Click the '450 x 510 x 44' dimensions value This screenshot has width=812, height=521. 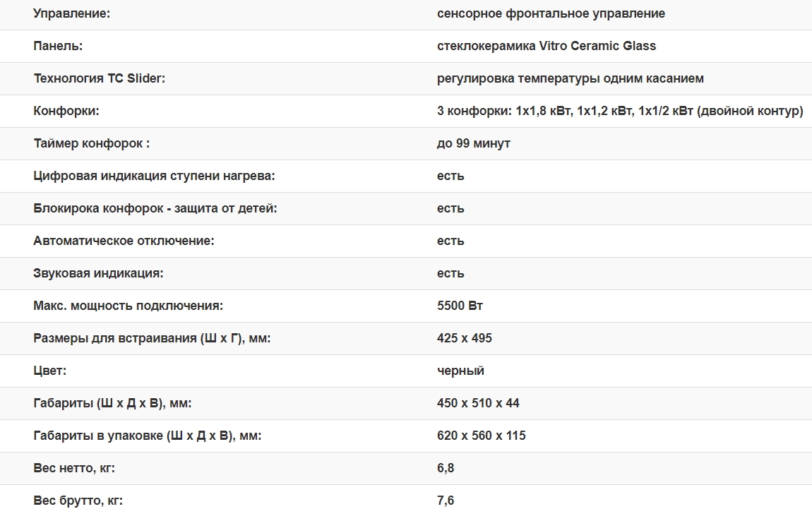(478, 403)
